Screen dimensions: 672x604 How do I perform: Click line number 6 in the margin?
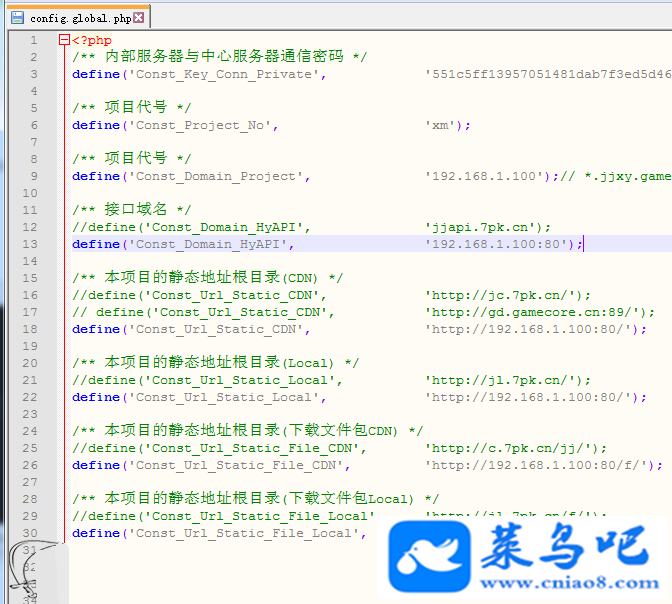click(x=34, y=125)
